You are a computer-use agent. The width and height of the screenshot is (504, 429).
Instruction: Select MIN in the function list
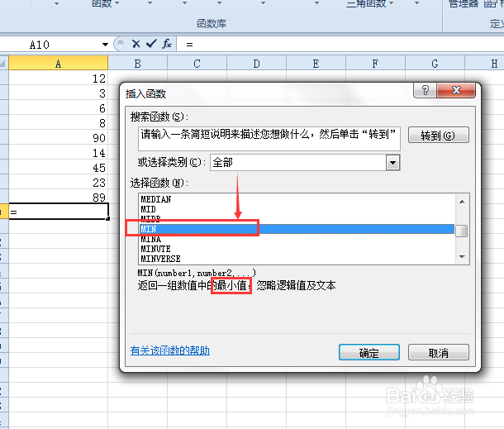[297, 229]
